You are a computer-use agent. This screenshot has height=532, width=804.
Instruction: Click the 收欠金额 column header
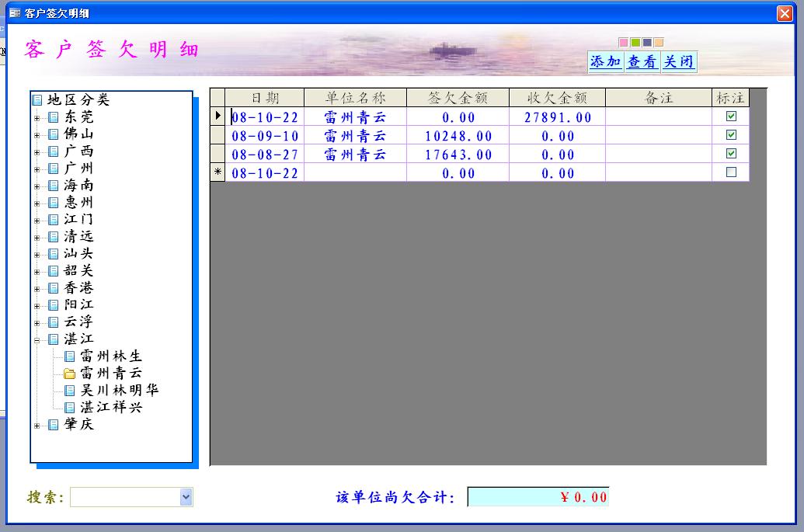tap(558, 97)
